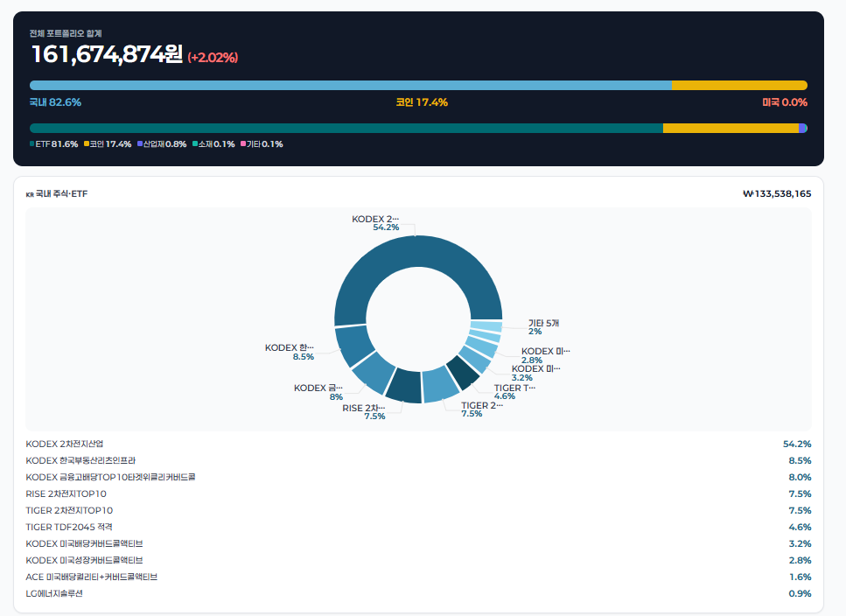
Task: Click the green 소재 legend square
Action: point(195,144)
